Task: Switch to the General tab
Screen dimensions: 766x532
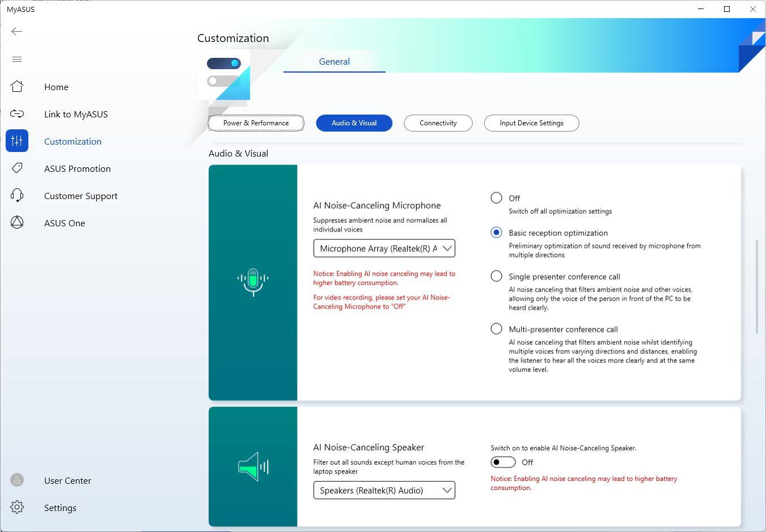Action: click(334, 62)
